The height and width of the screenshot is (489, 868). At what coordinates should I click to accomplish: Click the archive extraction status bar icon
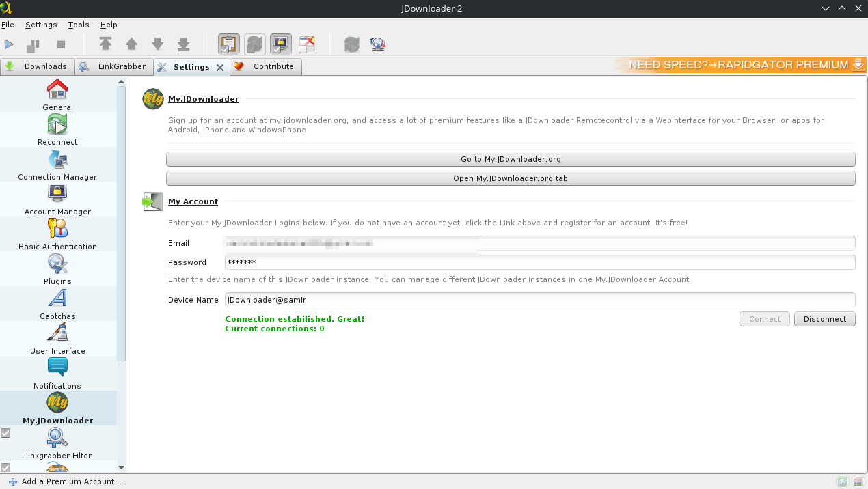coord(857,481)
